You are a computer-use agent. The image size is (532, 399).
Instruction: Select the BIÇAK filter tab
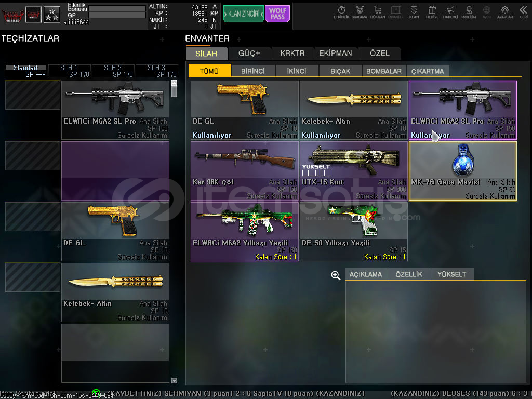point(340,71)
